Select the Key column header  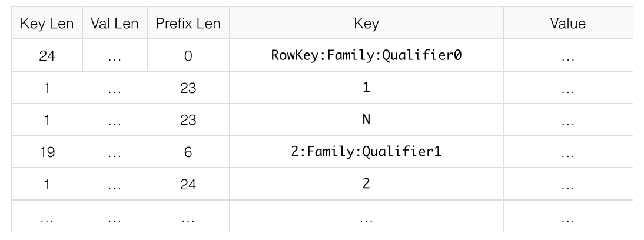point(366,24)
